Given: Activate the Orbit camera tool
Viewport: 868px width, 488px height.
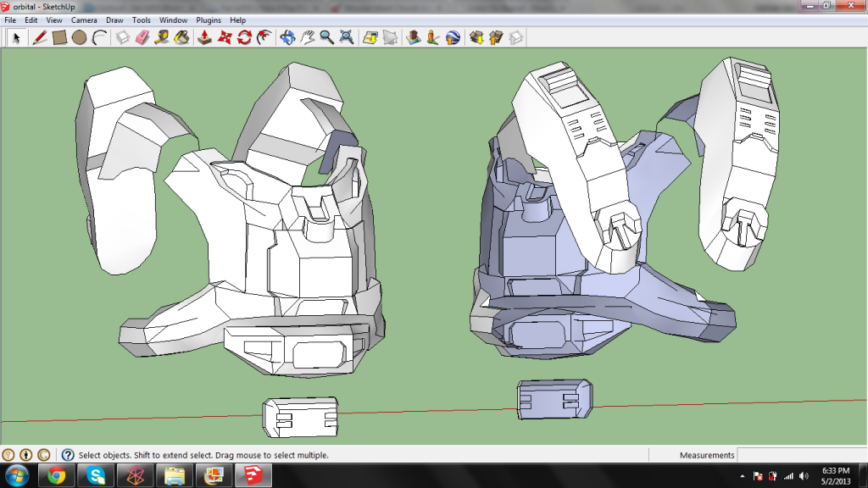Looking at the screenshot, I should point(287,37).
